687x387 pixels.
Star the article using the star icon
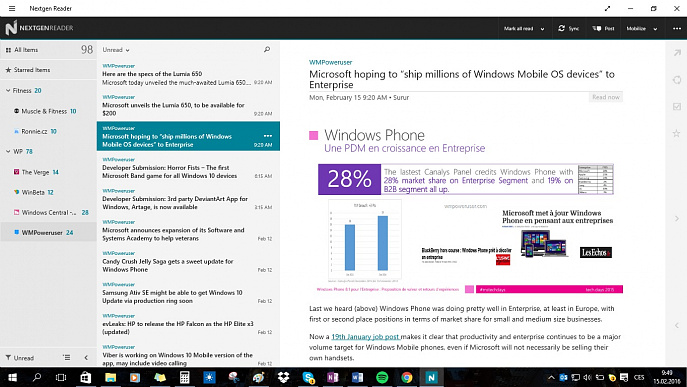(676, 133)
